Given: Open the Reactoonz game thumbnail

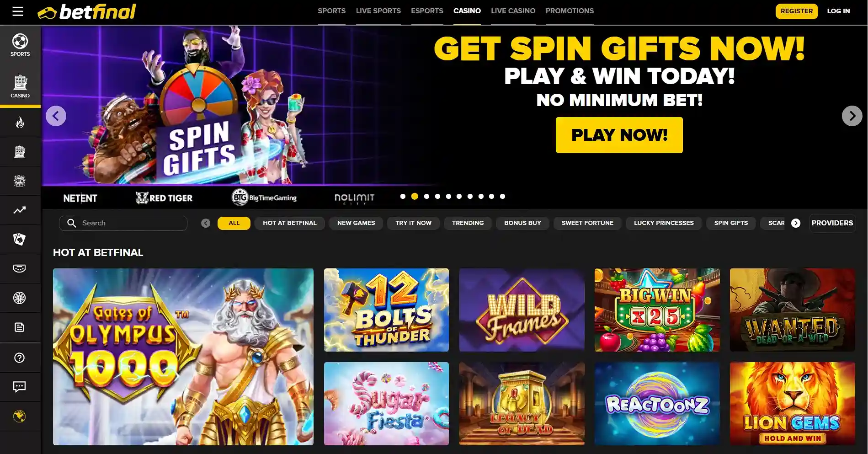Looking at the screenshot, I should click(x=657, y=404).
